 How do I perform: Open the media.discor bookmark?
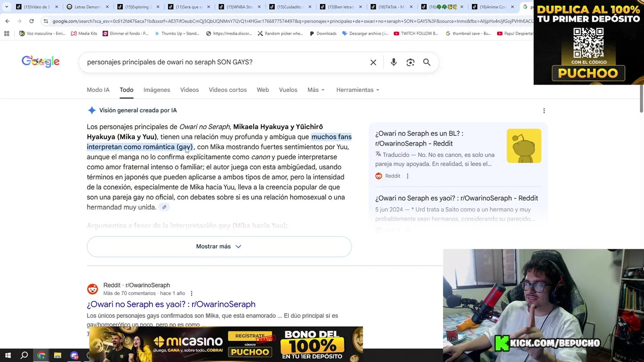pos(228,34)
